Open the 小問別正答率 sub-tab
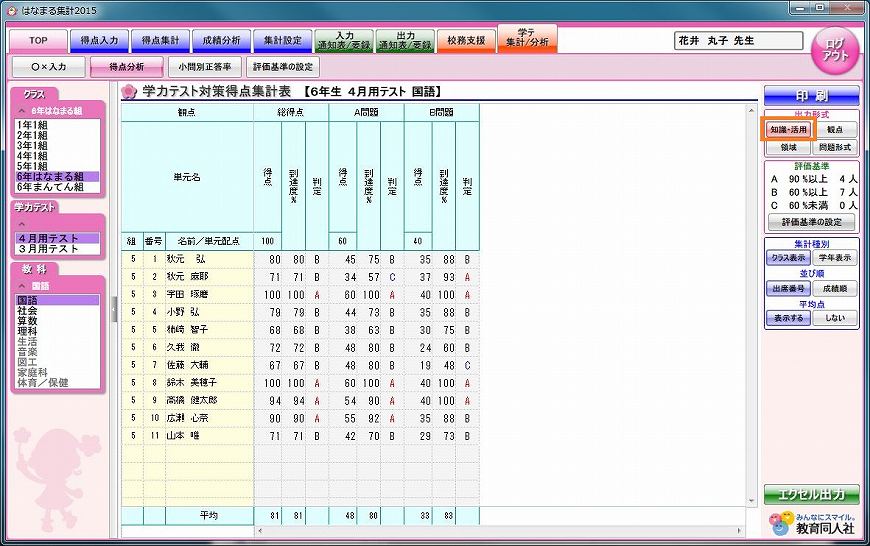 pyautogui.click(x=205, y=67)
